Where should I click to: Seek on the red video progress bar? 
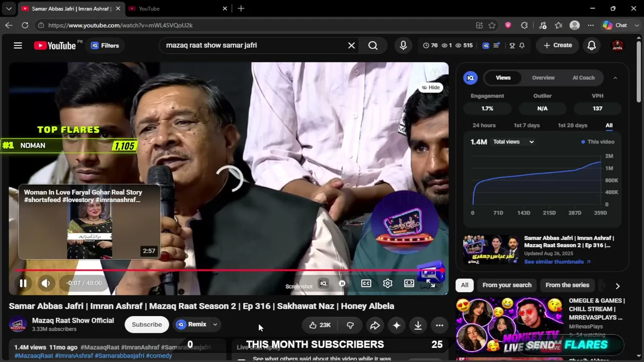coord(228,270)
